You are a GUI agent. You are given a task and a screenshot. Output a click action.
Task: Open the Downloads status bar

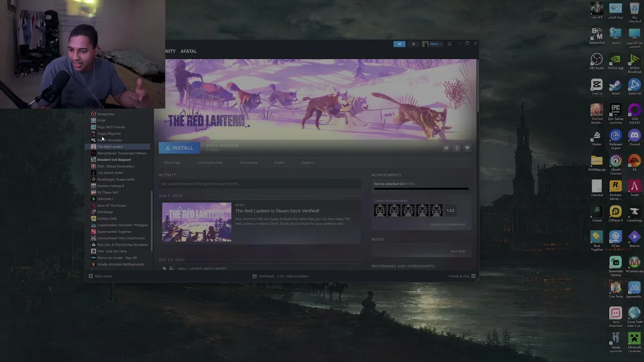280,276
